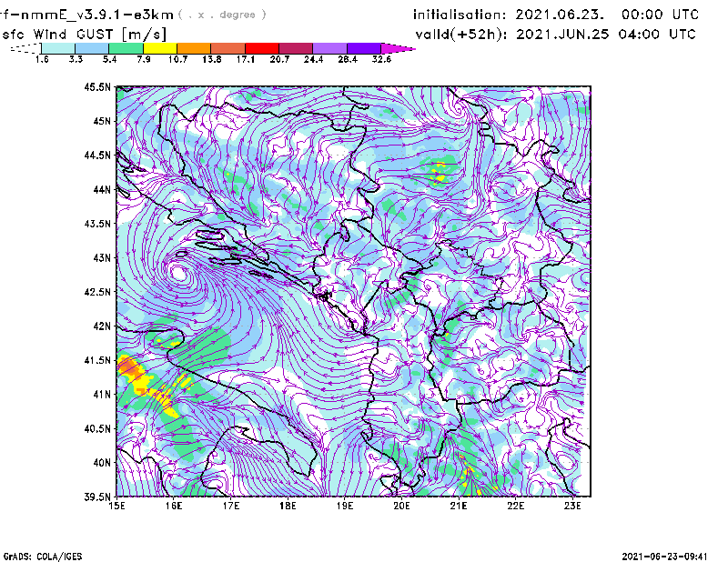Click the 'valid(+52h):' label
Viewport: 728px width, 562px height.
click(x=461, y=35)
